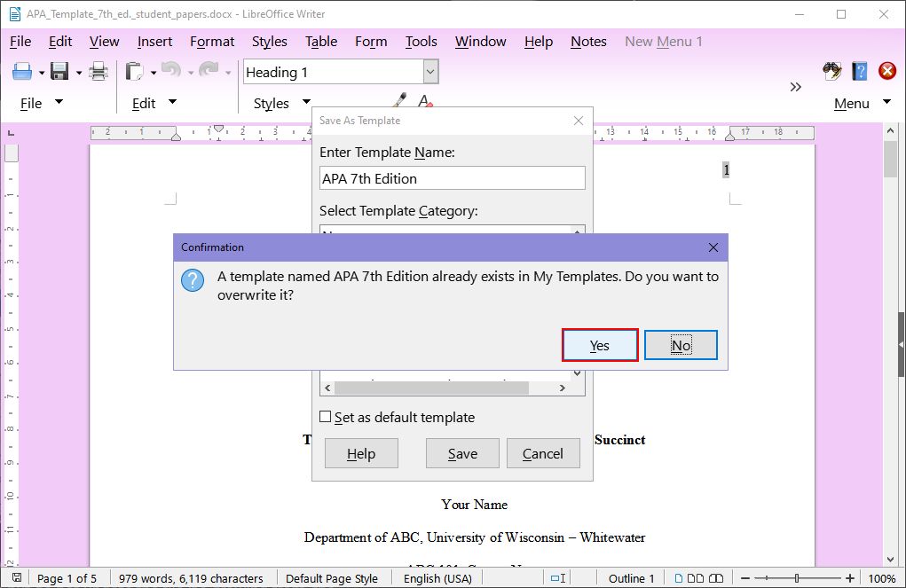This screenshot has width=906, height=588.
Task: Click the Clone Formatting paintbrush icon
Action: tap(399, 100)
